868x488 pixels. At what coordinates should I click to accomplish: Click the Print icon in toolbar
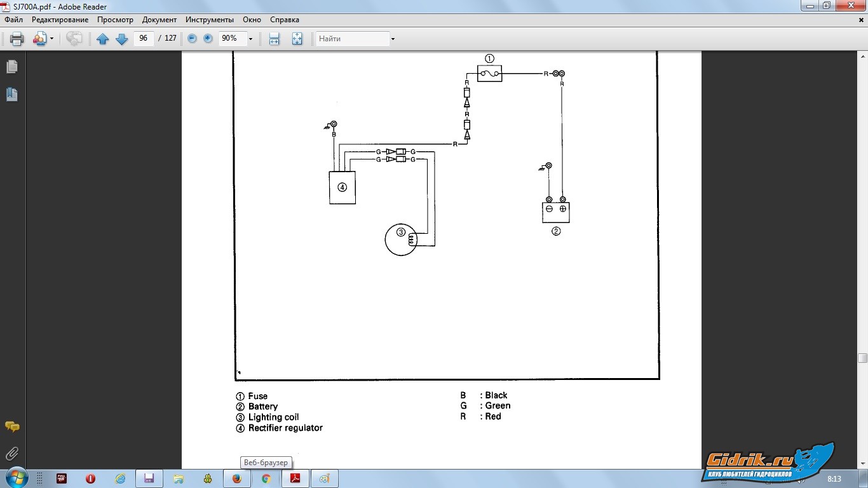coord(17,39)
